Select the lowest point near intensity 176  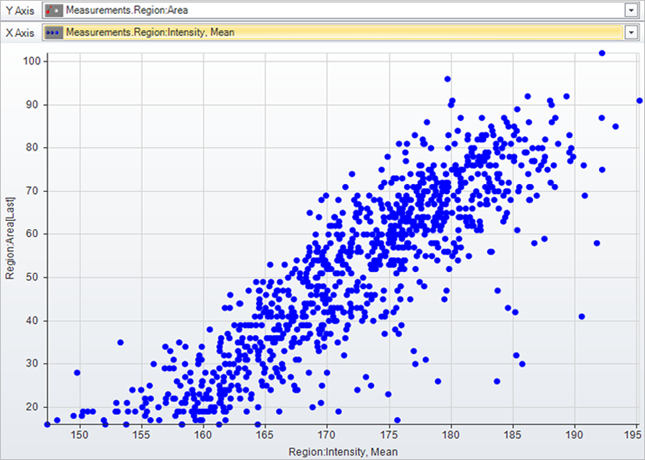pos(397,420)
